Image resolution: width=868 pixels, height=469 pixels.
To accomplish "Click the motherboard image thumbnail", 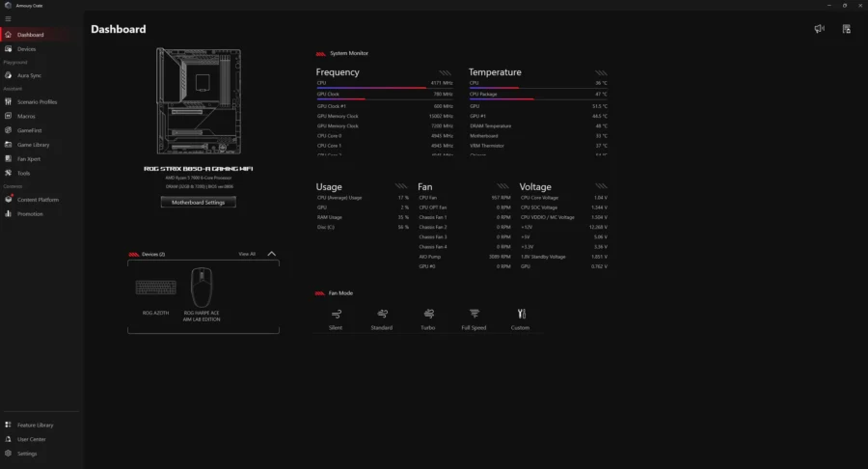I will [x=199, y=100].
